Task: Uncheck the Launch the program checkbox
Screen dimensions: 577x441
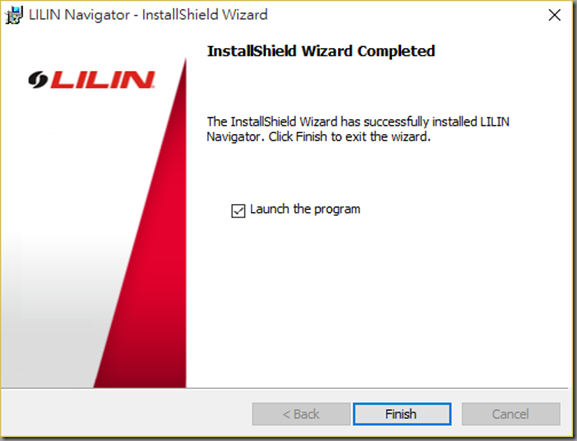Action: tap(238, 211)
